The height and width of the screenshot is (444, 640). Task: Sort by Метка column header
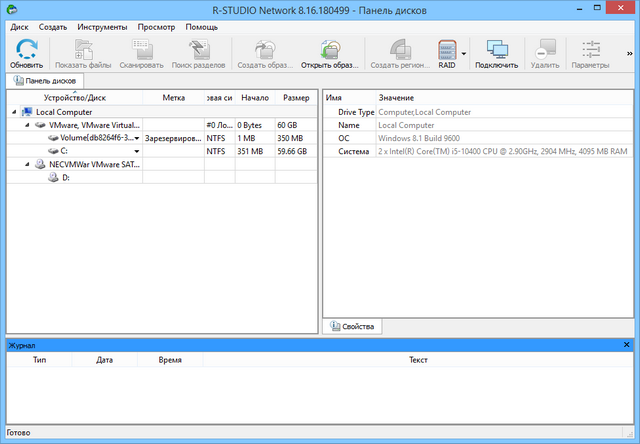pos(173,98)
